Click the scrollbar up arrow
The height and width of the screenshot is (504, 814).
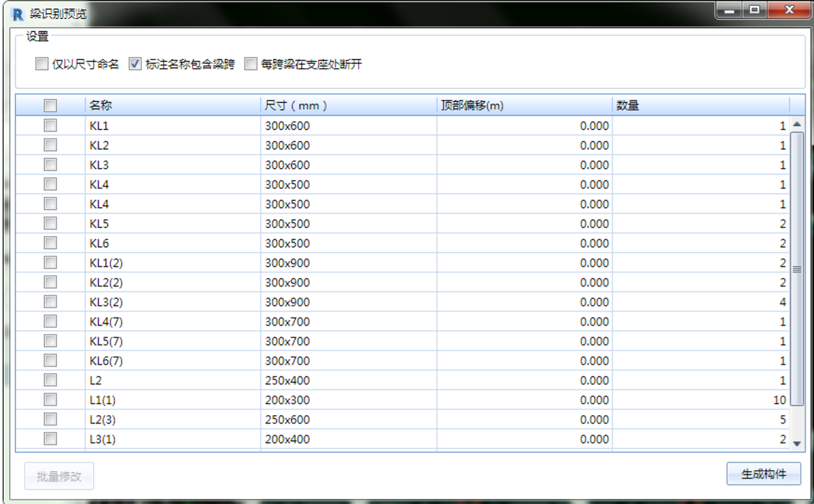pos(796,124)
